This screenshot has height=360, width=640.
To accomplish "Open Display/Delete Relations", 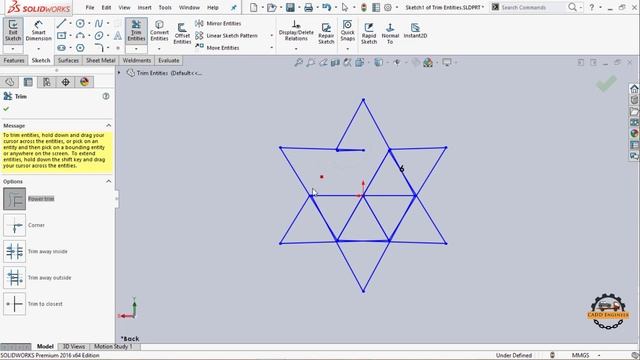I will (296, 30).
